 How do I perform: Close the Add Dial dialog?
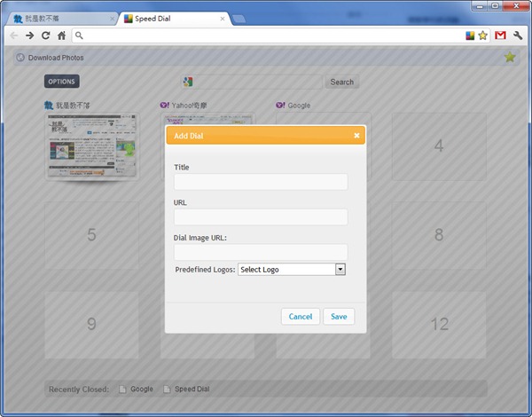click(356, 136)
